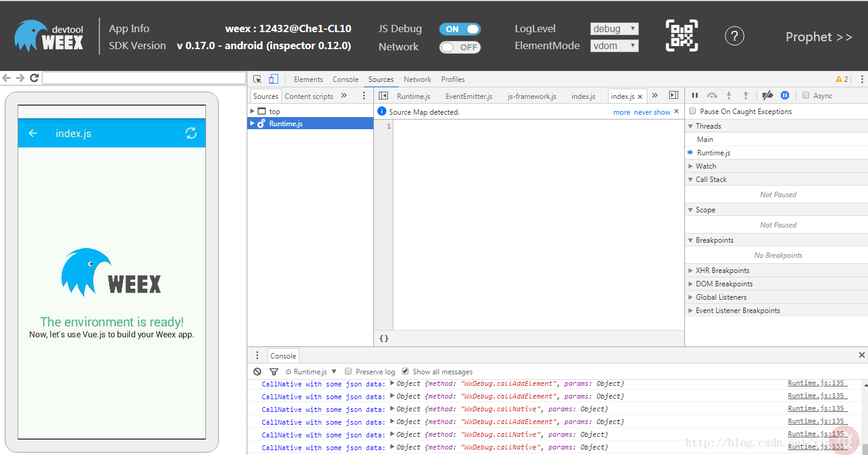
Task: Switch to the Elements tab
Action: point(309,79)
